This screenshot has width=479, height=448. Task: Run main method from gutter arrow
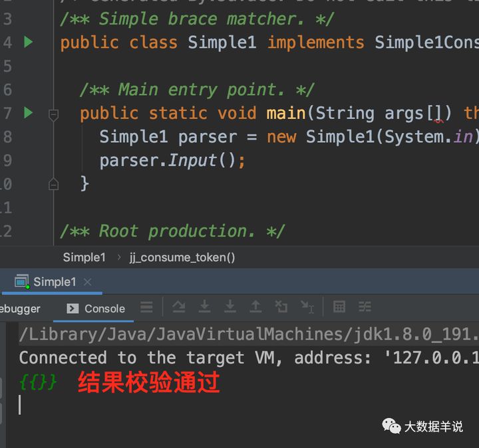[x=29, y=113]
